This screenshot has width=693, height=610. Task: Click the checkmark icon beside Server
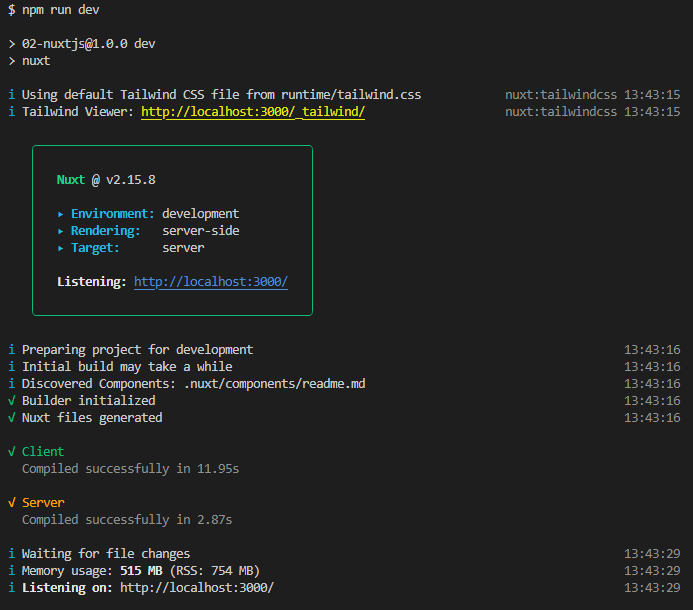(11, 503)
